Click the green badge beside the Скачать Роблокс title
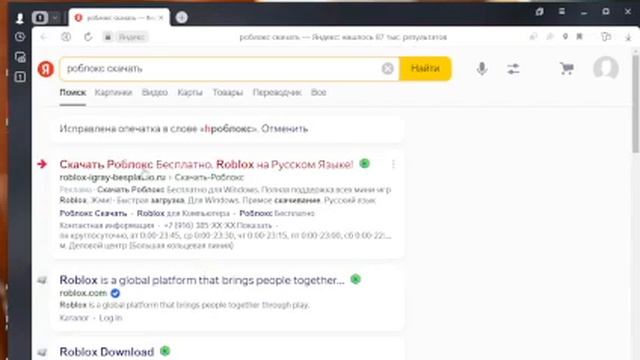Screen dimensions: 640x360 [x=364, y=164]
